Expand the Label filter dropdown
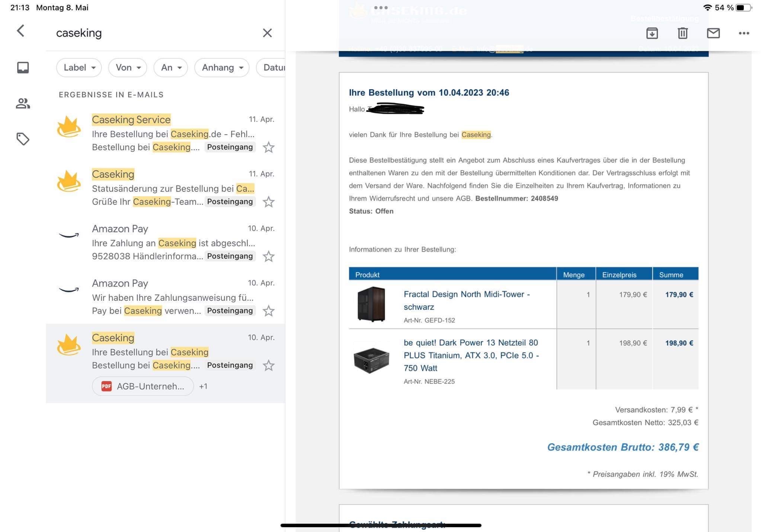 click(79, 68)
